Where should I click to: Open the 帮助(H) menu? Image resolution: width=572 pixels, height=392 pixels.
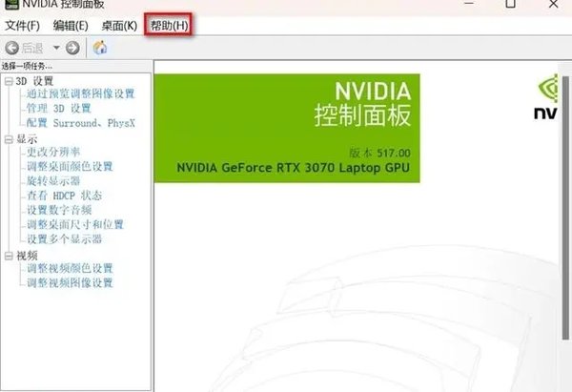(x=170, y=26)
